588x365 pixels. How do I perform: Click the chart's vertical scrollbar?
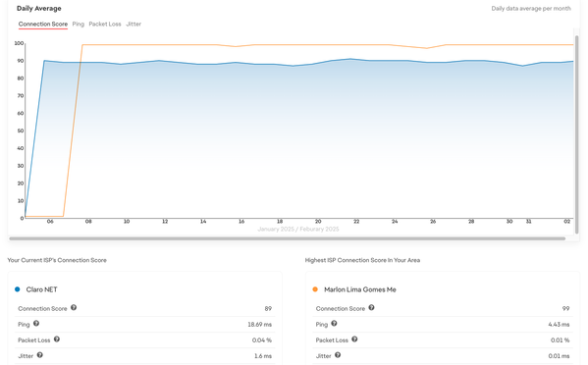(577, 134)
